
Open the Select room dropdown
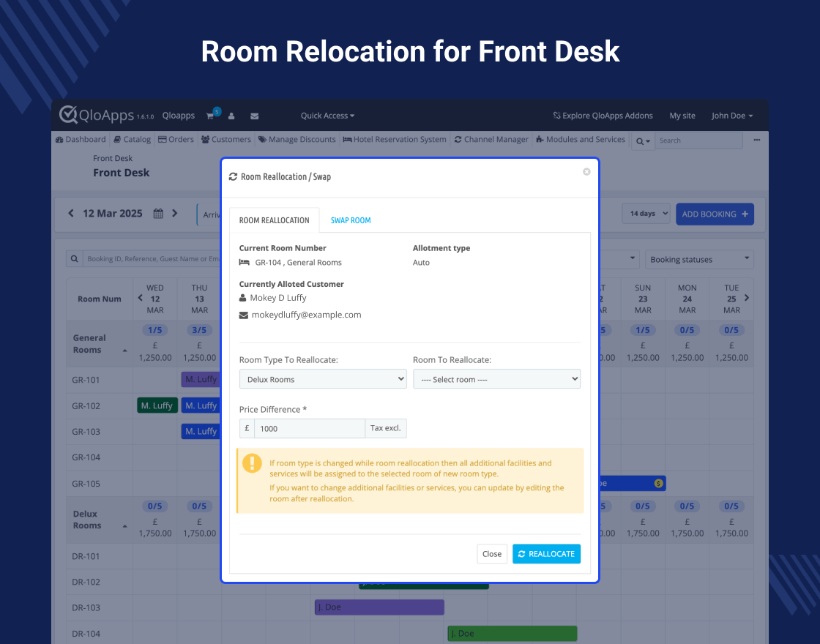click(496, 379)
